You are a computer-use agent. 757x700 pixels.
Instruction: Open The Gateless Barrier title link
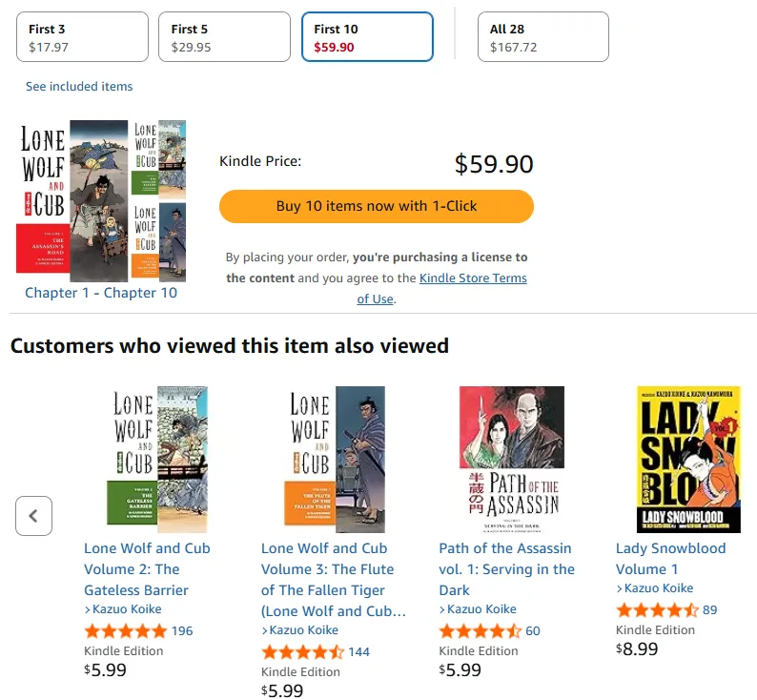pyautogui.click(x=147, y=569)
